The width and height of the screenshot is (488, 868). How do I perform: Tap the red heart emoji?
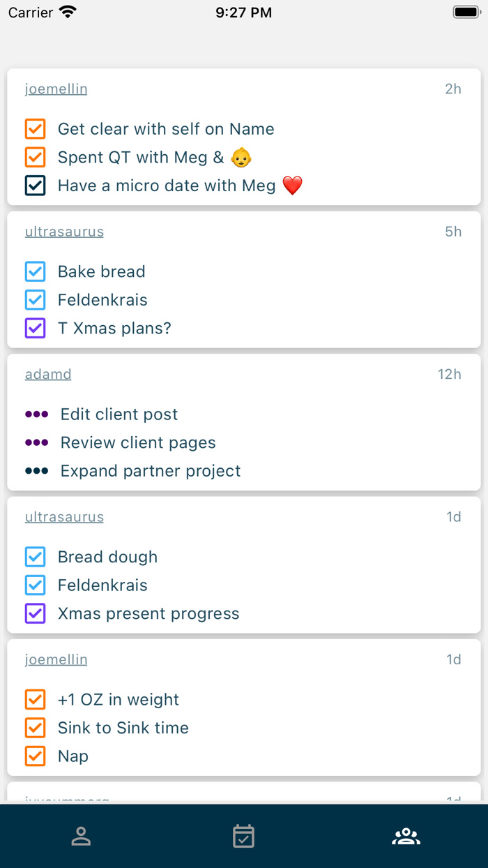(292, 186)
